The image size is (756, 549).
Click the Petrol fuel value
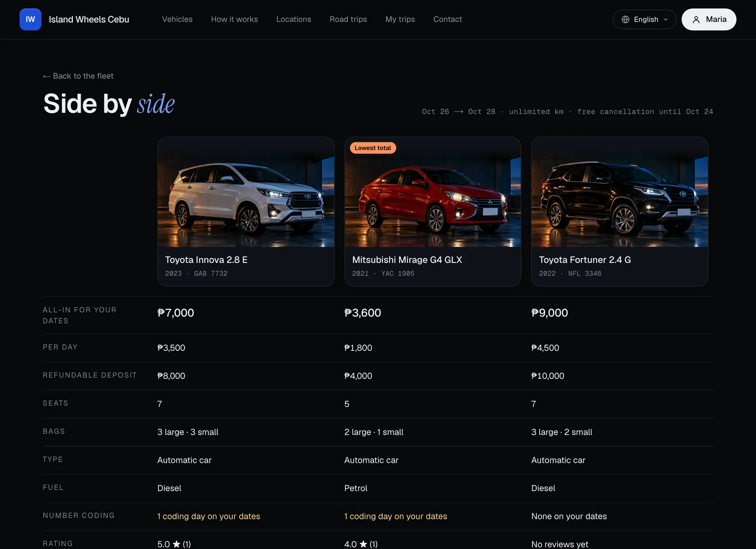[356, 488]
